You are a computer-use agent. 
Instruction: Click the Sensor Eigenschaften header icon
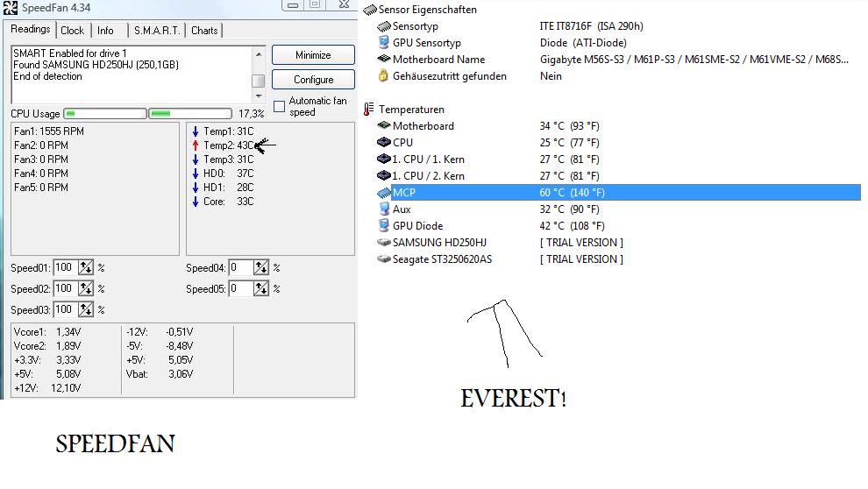coord(370,10)
